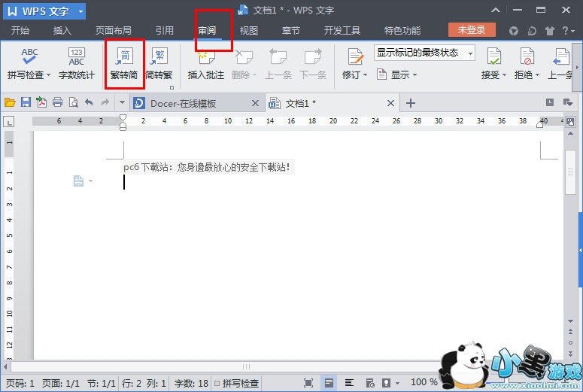Open the 视图 tab
The height and width of the screenshot is (392, 583).
click(249, 31)
